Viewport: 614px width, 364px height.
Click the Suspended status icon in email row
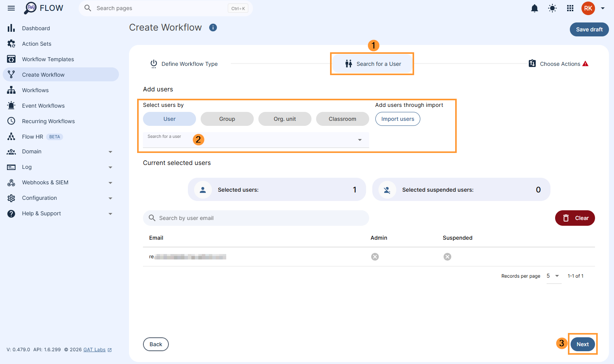coord(447,257)
